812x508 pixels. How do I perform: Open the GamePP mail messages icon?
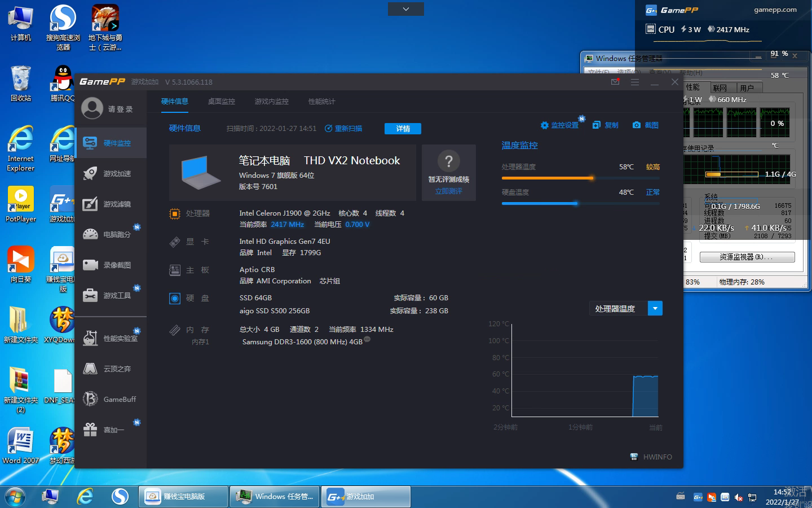click(615, 82)
